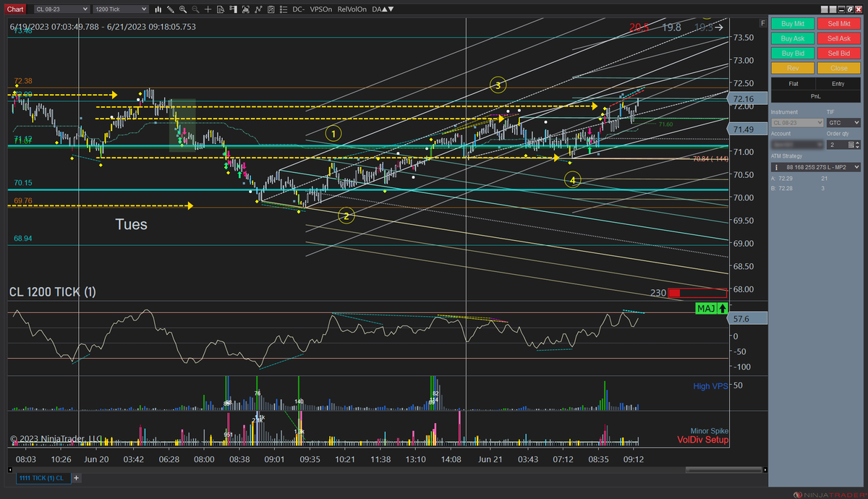Expand the TIF GTC dropdown
The width and height of the screenshot is (868, 499).
(843, 123)
